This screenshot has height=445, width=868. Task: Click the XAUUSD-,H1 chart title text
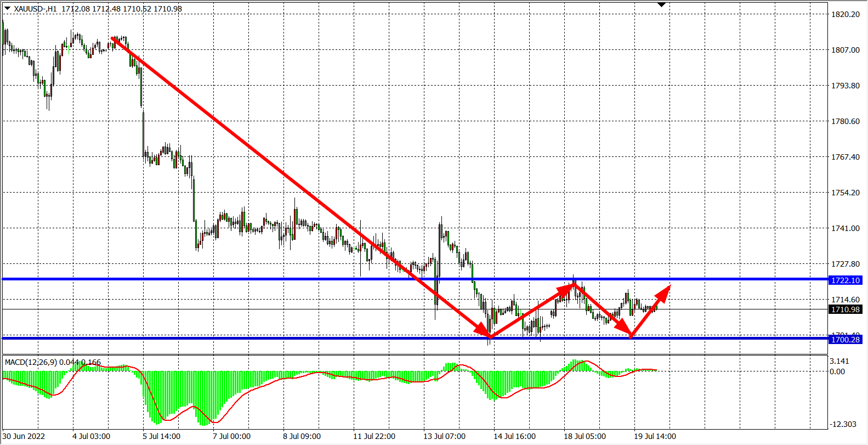tap(35, 9)
